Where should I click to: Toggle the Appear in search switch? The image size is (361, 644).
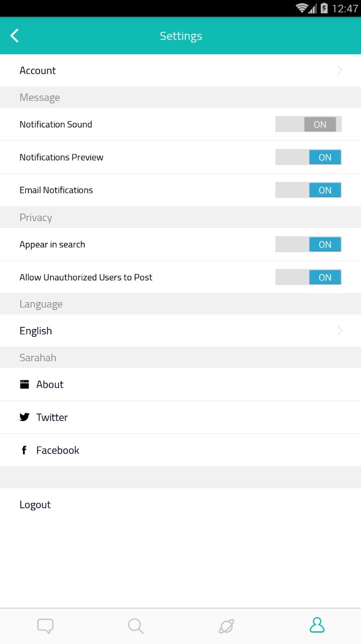[308, 244]
